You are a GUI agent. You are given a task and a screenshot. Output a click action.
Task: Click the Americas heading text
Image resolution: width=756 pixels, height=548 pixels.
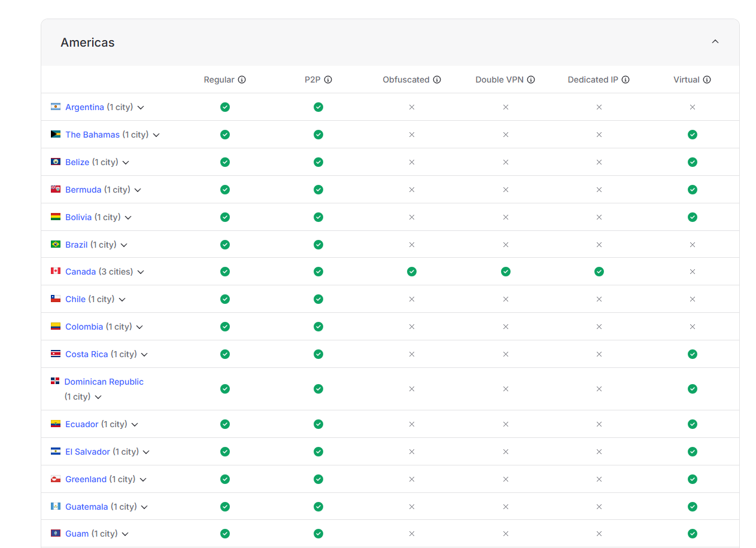(87, 42)
